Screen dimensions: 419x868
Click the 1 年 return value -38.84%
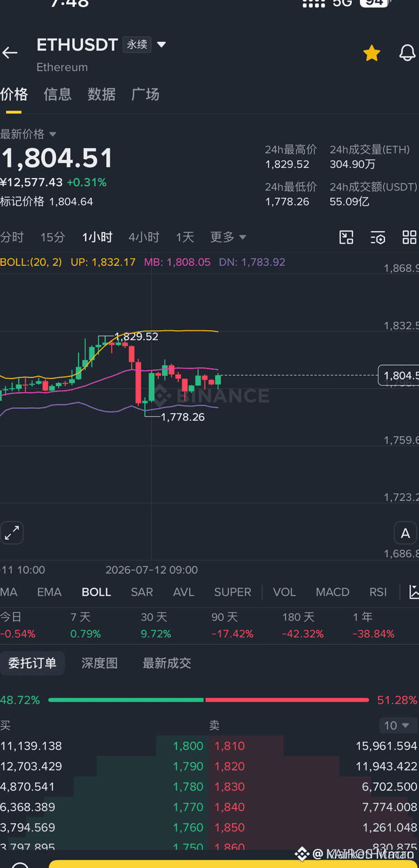point(373,634)
